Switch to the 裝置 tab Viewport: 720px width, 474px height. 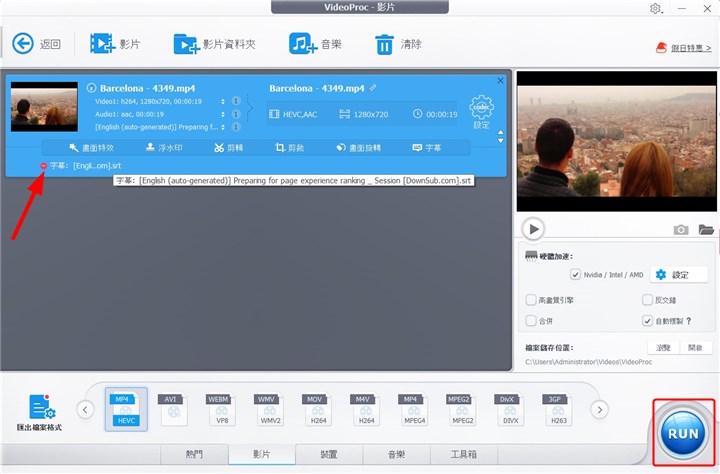[x=329, y=454]
